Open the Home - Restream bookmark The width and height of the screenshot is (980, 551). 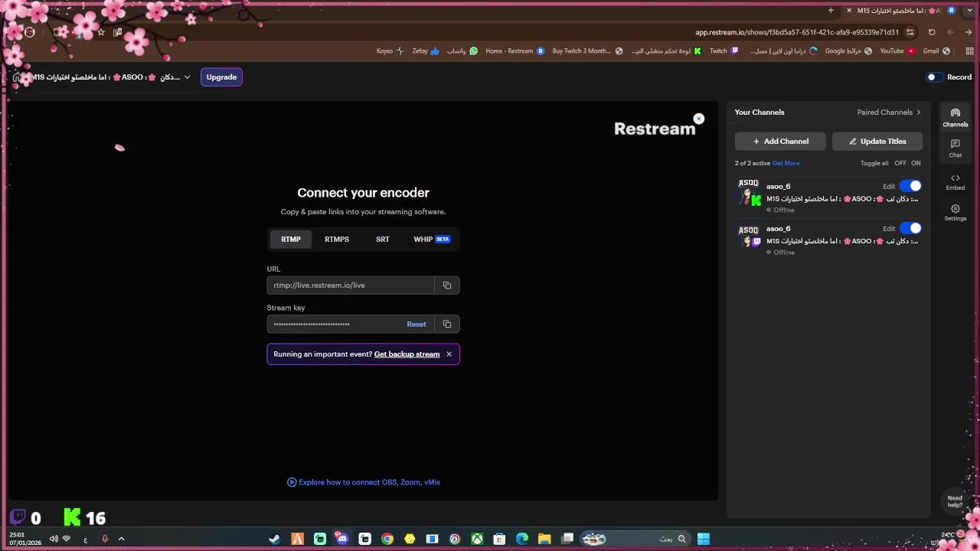514,51
